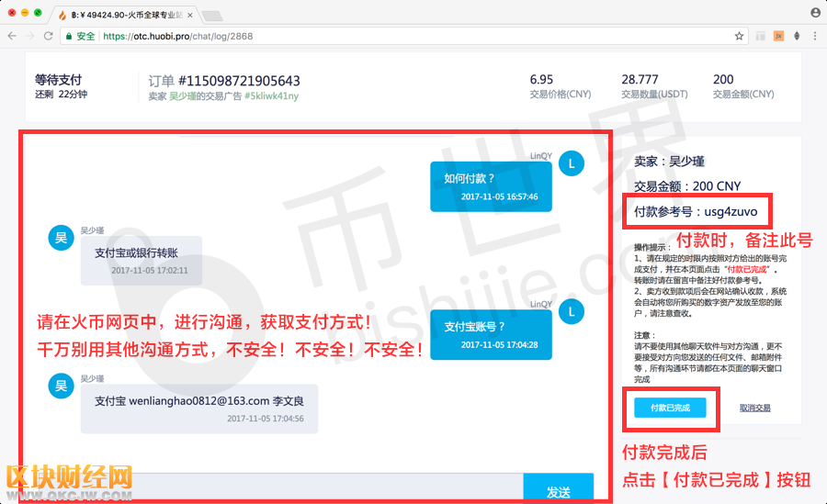Click the 28.777 USDT quantity value

(x=640, y=79)
